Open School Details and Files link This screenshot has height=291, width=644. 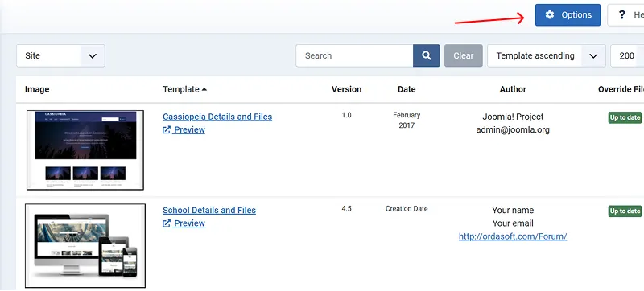click(209, 211)
